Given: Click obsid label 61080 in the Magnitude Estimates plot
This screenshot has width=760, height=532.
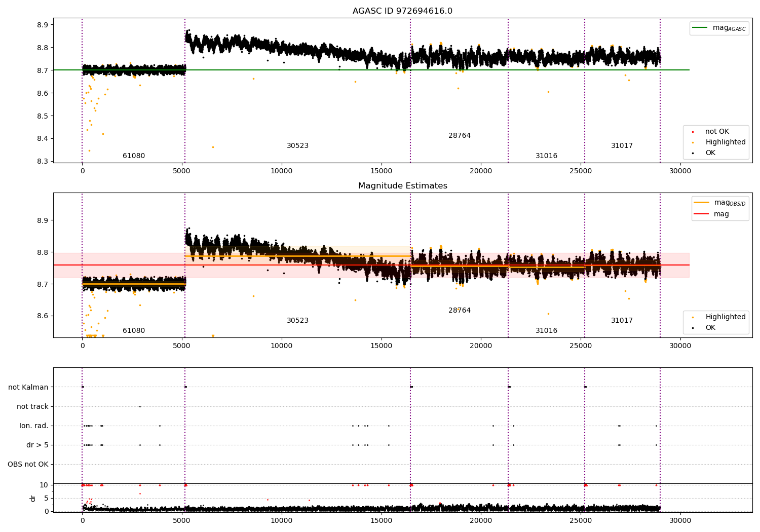Looking at the screenshot, I should (x=134, y=331).
